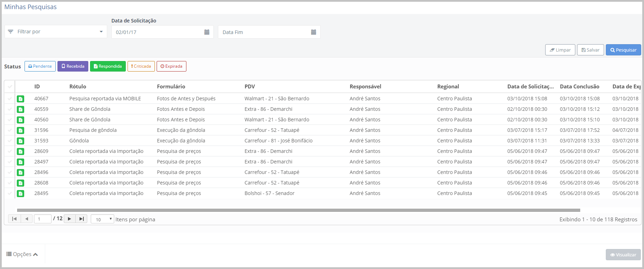Click green status icon for row 31596
Screen dimensions: 644x269
point(21,130)
